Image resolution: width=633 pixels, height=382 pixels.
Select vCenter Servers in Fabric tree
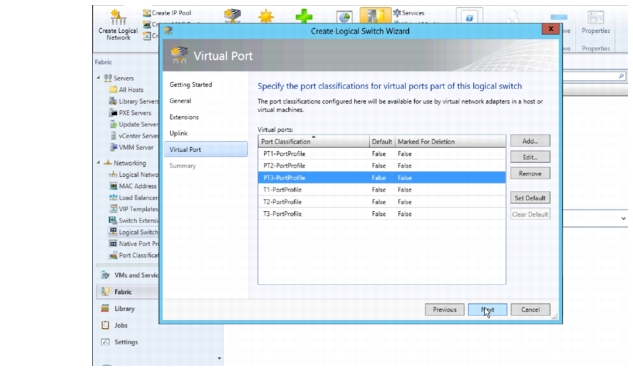click(x=134, y=136)
